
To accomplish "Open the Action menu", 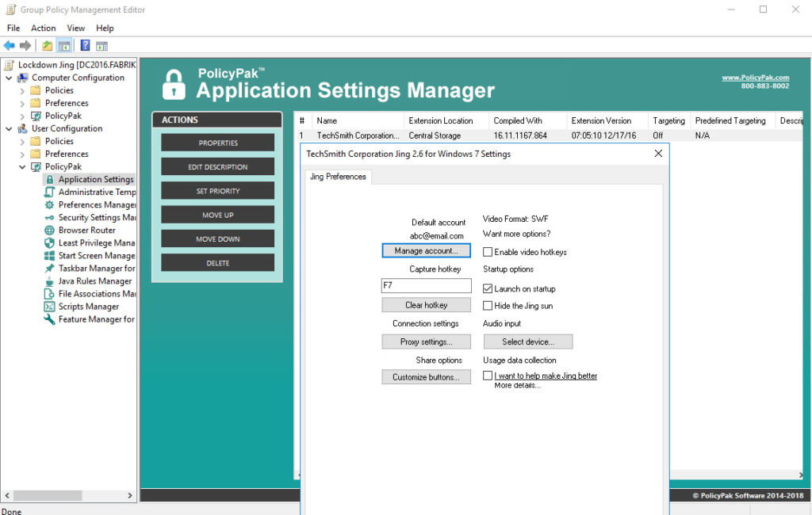I will coord(43,28).
